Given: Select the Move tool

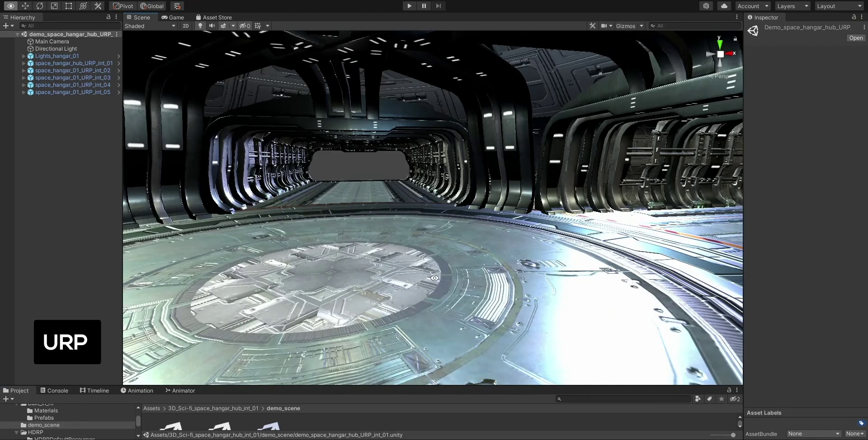Looking at the screenshot, I should [25, 6].
